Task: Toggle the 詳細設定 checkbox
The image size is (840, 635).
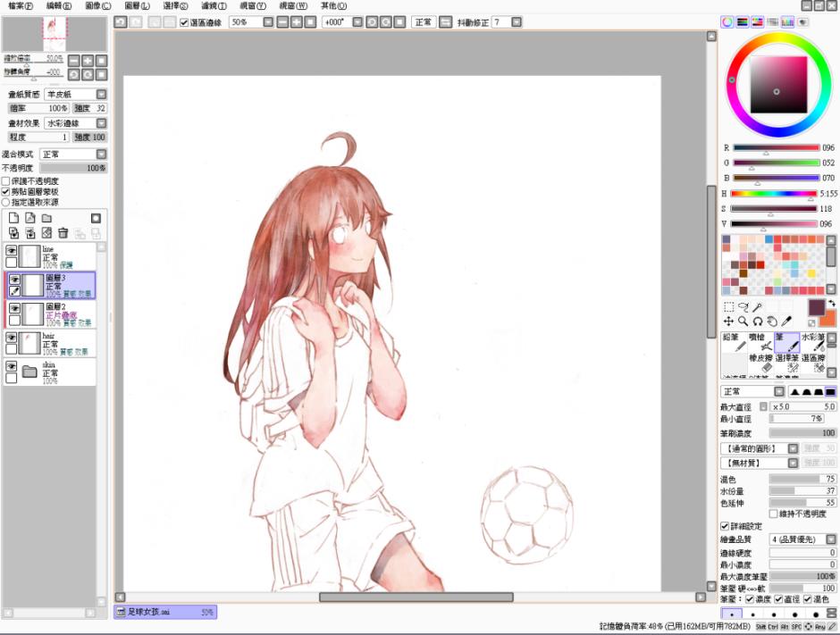Action: tap(725, 526)
